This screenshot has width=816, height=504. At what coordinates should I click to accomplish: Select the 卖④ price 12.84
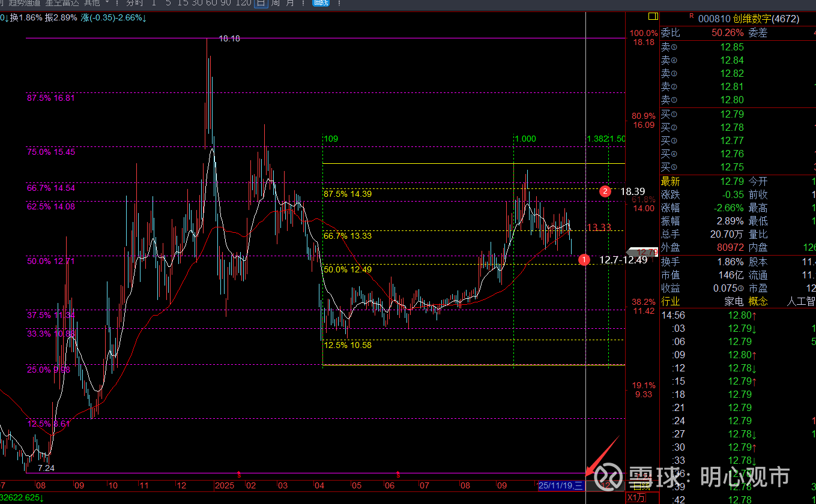[732, 60]
